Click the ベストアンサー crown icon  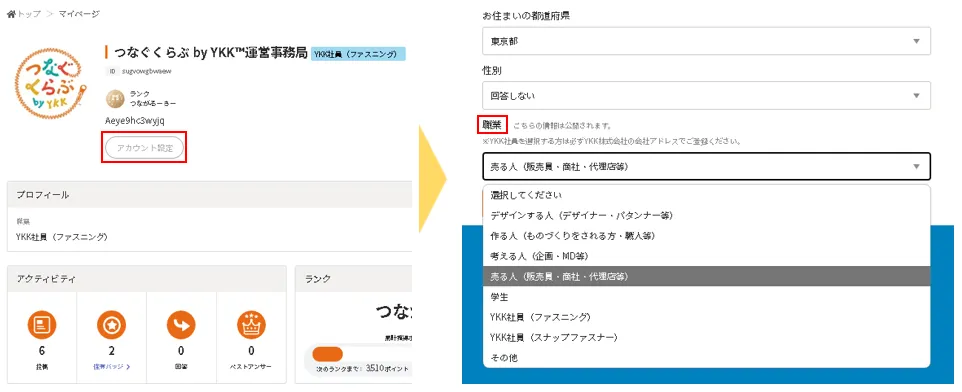pos(252,325)
